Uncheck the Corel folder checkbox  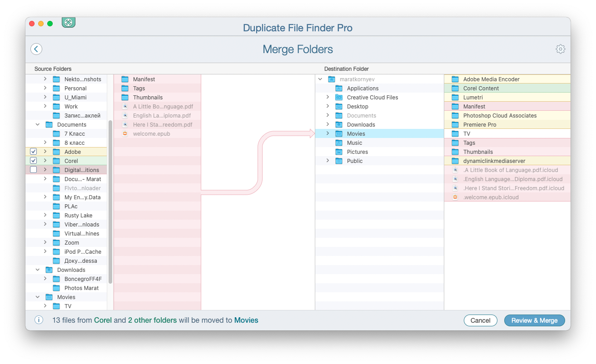coord(33,161)
